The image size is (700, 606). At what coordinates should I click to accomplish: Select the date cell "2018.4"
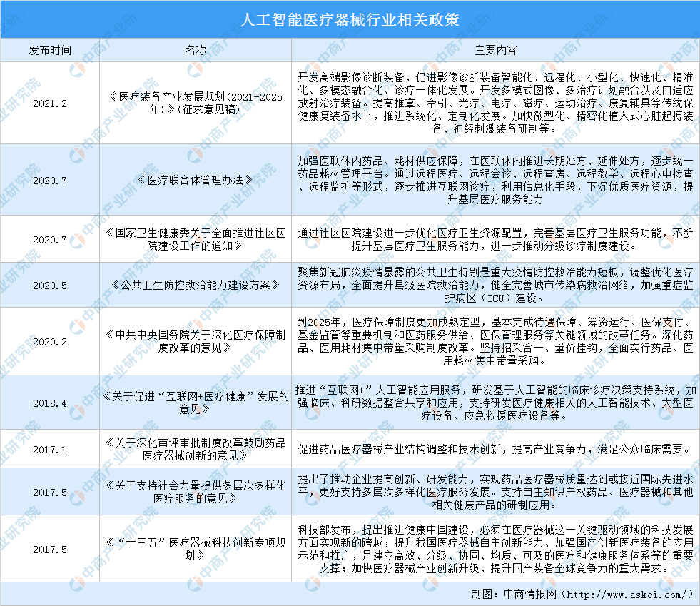50,403
